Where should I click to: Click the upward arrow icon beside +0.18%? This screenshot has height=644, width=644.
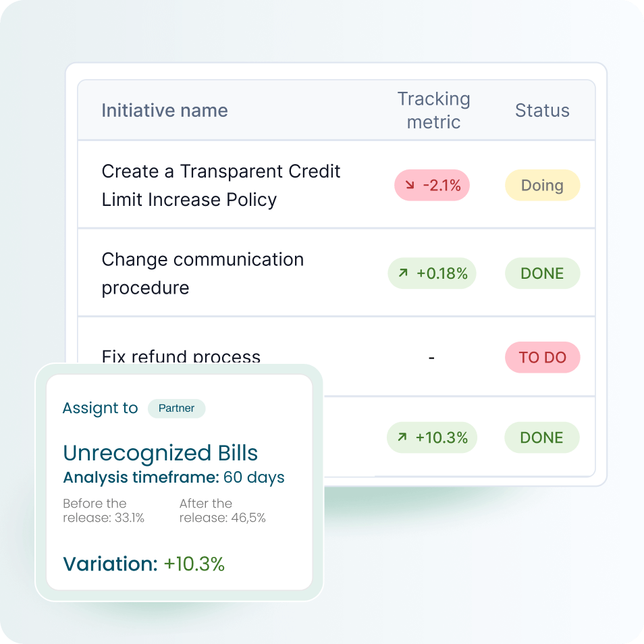(x=403, y=273)
